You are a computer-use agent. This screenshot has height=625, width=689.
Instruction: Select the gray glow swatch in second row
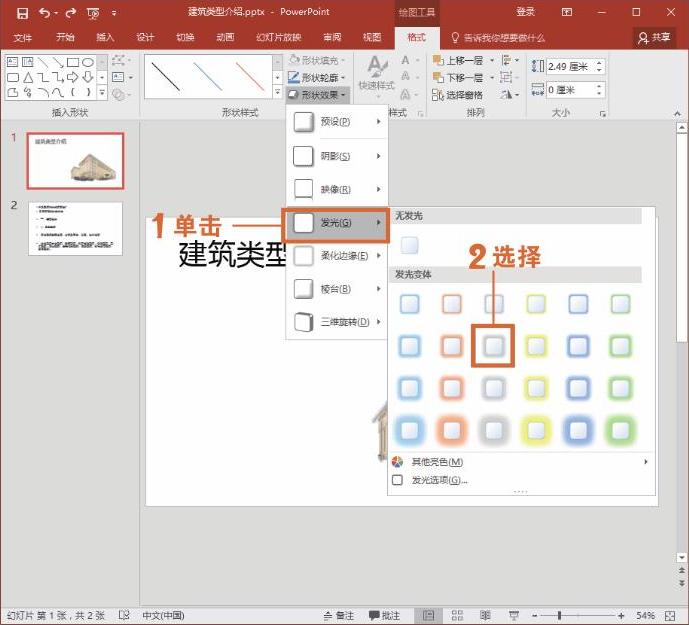click(493, 346)
